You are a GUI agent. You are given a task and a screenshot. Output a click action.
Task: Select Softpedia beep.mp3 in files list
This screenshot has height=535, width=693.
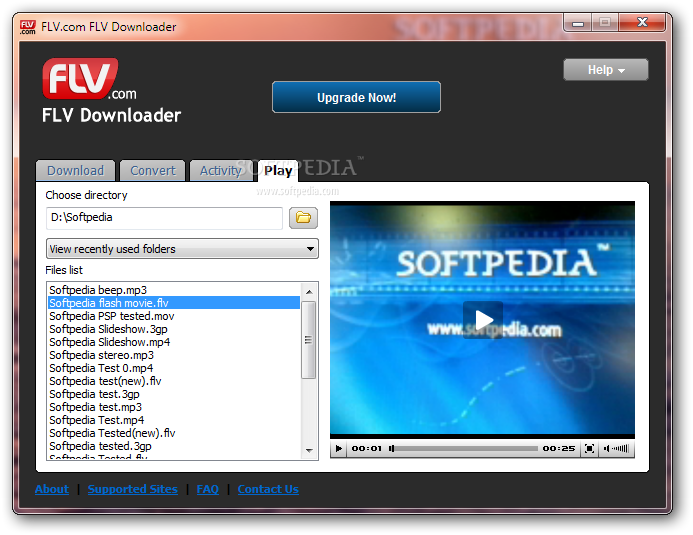[174, 290]
